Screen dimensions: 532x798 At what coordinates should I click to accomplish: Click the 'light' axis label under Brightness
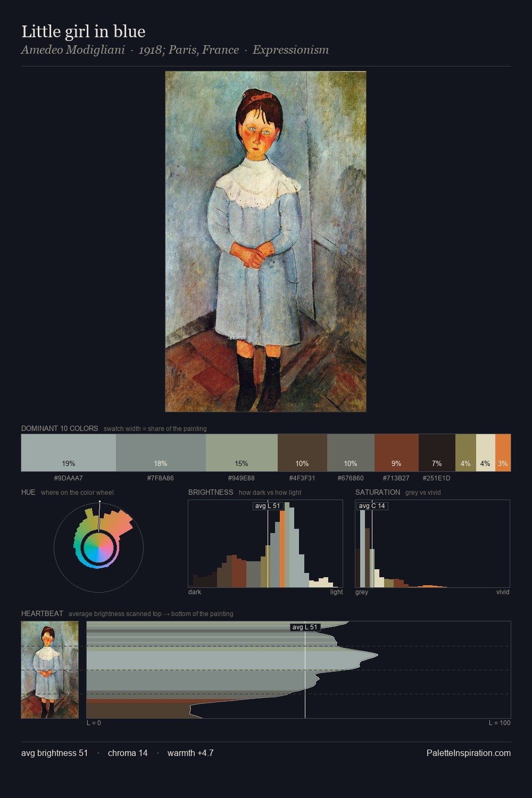pyautogui.click(x=336, y=592)
